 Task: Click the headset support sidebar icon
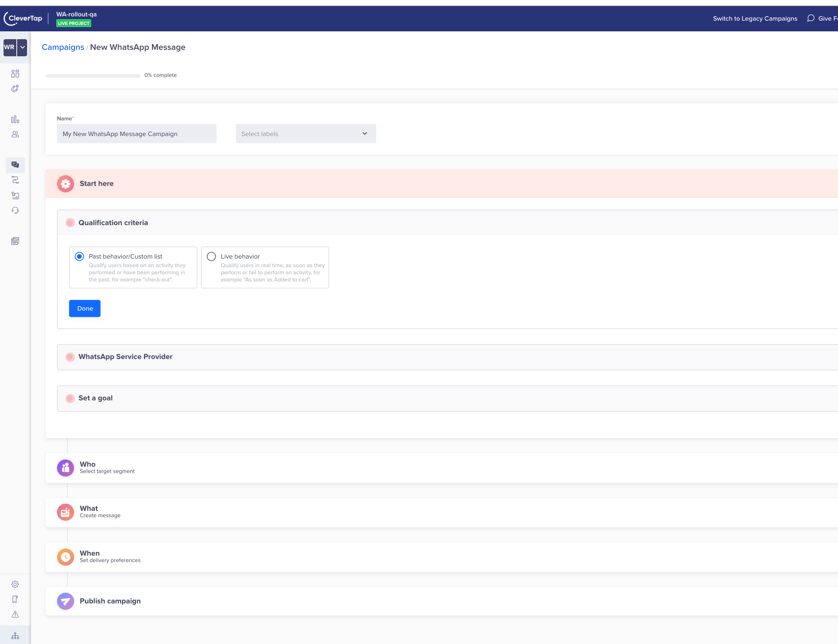click(15, 211)
